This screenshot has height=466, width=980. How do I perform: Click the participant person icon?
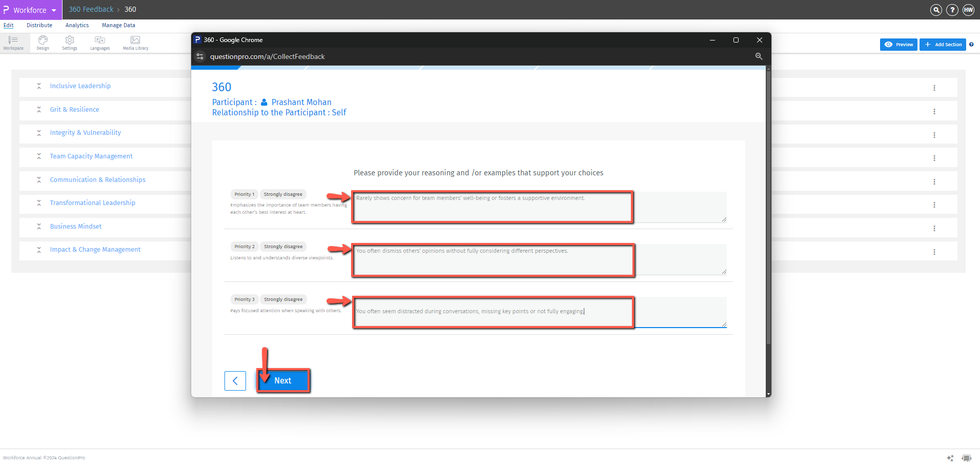point(264,102)
